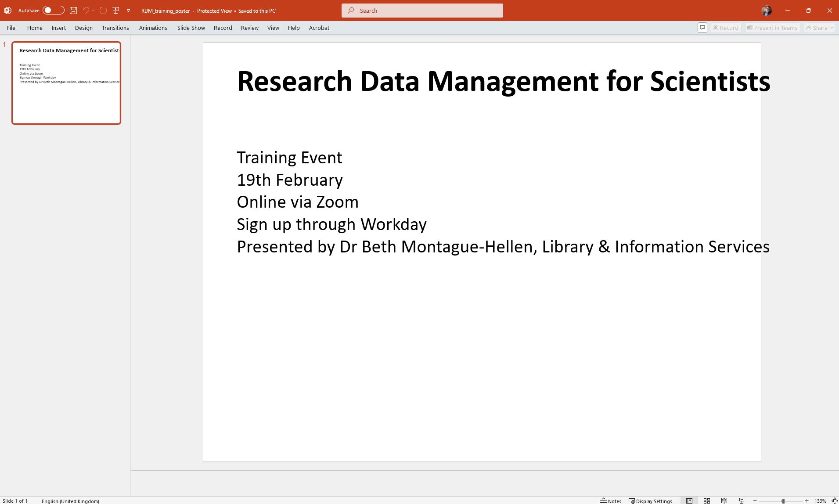Select slide 1 thumbnail
The height and width of the screenshot is (504, 839).
(66, 83)
